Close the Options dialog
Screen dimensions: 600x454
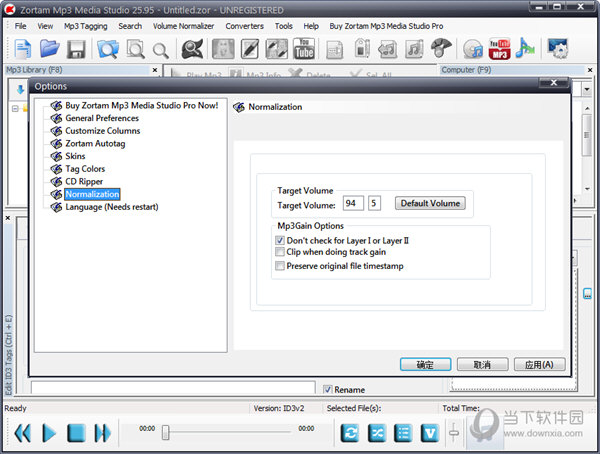[553, 83]
